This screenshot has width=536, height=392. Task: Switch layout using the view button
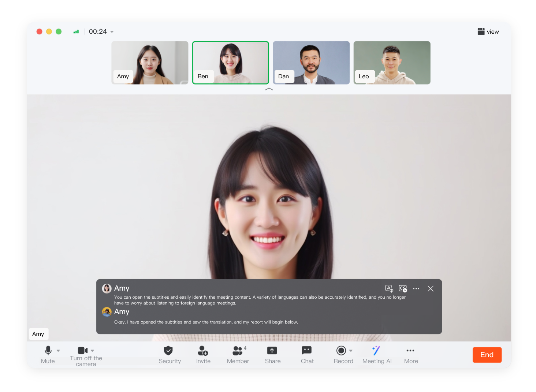(488, 32)
